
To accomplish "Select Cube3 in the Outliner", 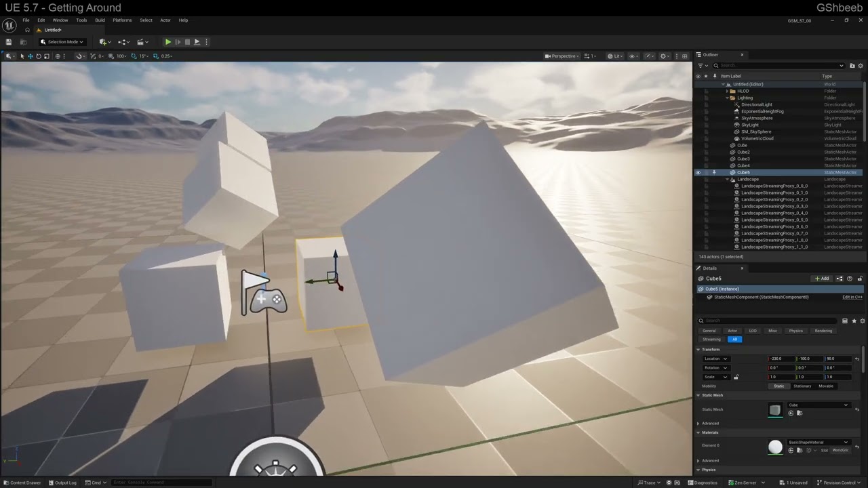I will [743, 159].
